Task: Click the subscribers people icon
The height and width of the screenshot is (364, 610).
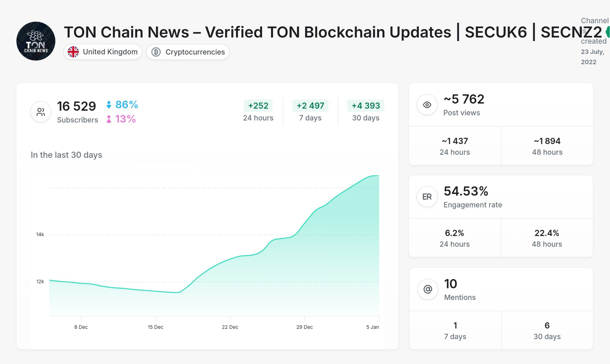Action: coord(41,112)
